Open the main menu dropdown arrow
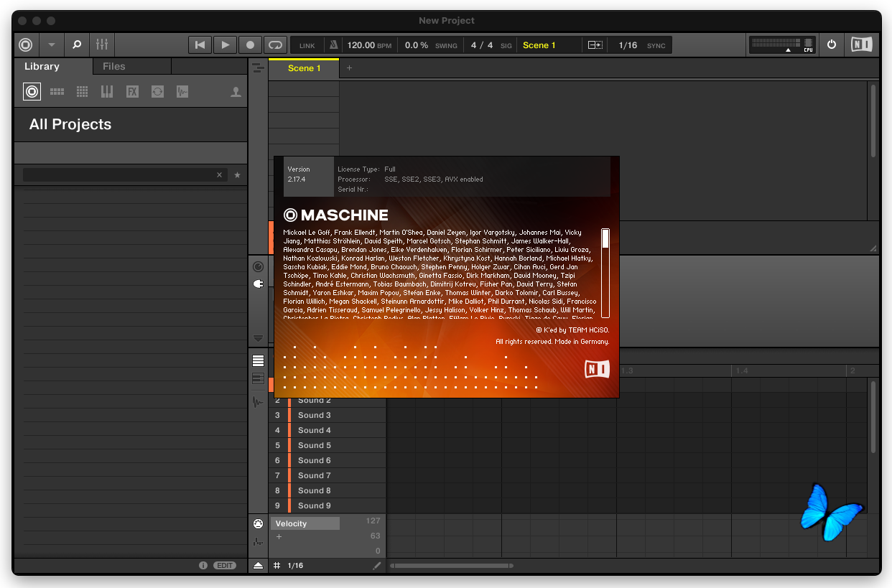The height and width of the screenshot is (588, 892). coord(51,45)
